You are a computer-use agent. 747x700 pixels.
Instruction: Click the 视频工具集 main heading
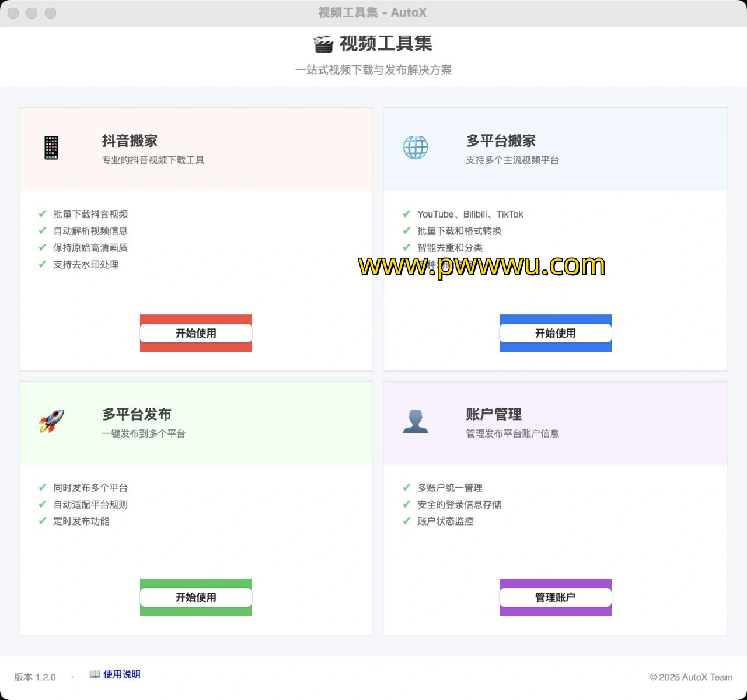click(x=386, y=44)
